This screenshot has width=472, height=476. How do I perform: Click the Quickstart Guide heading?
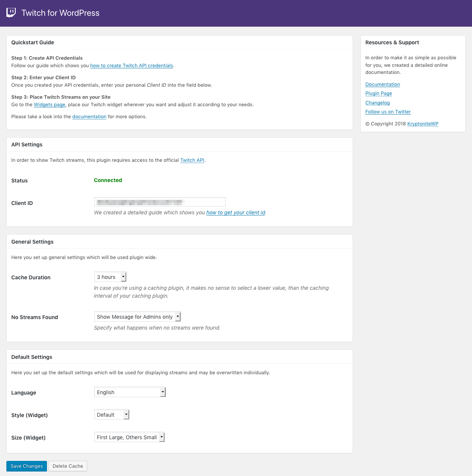tap(33, 42)
